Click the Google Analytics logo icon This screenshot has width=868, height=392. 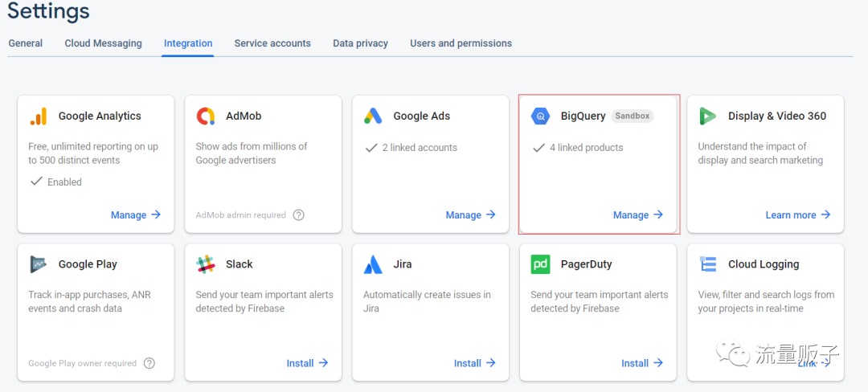pos(39,116)
